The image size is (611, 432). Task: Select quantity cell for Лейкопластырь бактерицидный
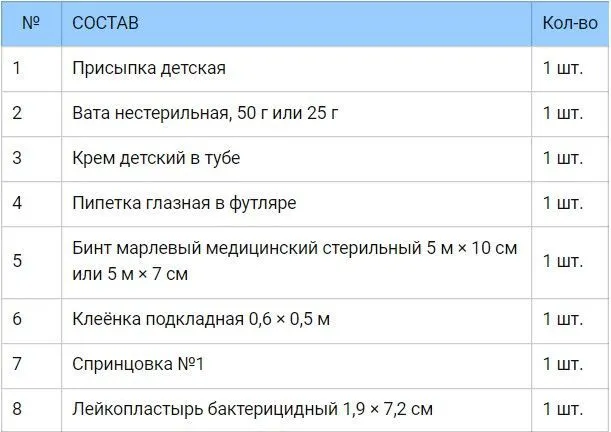click(x=562, y=409)
